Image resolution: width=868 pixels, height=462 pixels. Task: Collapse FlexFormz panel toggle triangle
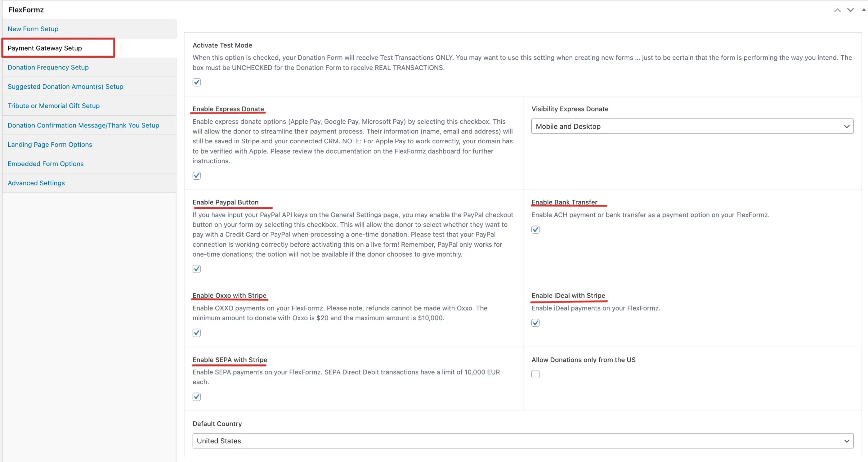pyautogui.click(x=864, y=10)
